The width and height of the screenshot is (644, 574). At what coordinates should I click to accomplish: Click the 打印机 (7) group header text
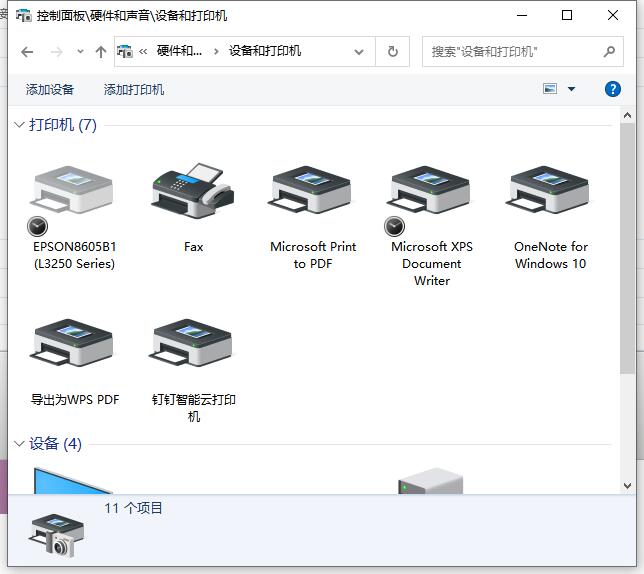pos(63,124)
